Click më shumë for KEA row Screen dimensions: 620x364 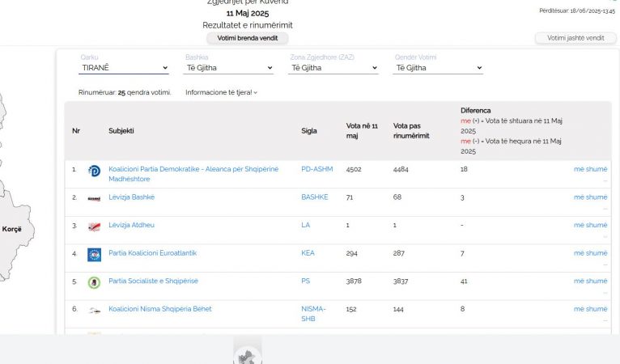(x=590, y=253)
